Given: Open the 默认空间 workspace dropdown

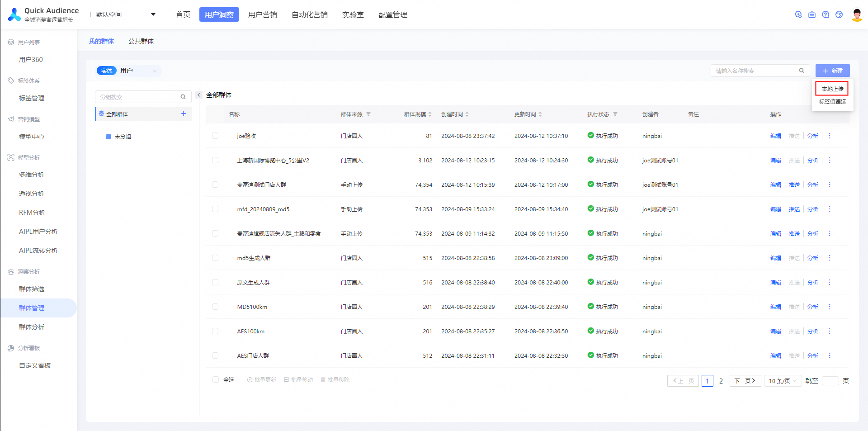Looking at the screenshot, I should point(126,14).
